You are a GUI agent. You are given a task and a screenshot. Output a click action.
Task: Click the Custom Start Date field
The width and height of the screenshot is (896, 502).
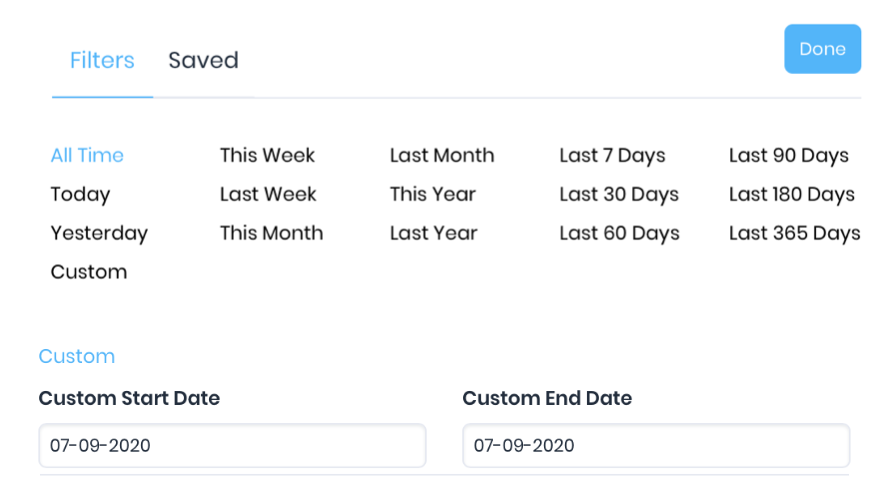(232, 445)
